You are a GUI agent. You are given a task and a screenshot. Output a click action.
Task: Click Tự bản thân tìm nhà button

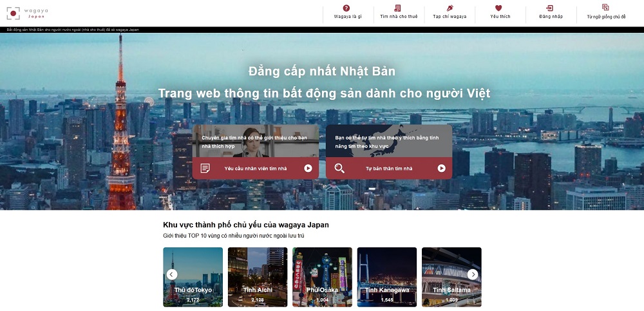pyautogui.click(x=389, y=168)
